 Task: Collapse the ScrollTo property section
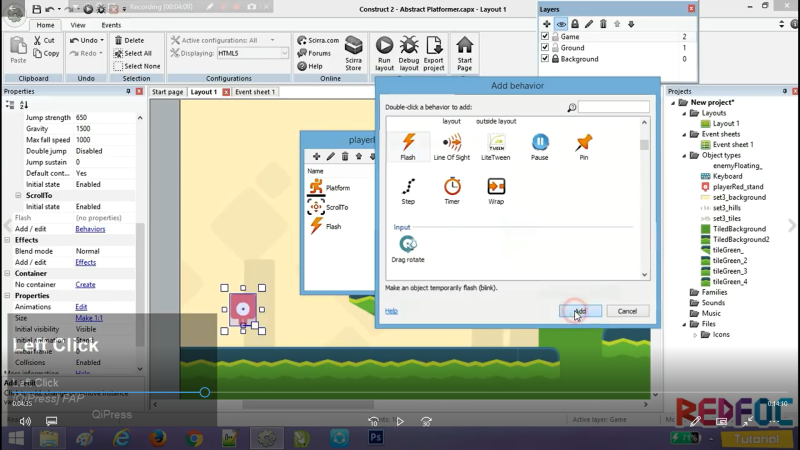tap(18, 195)
